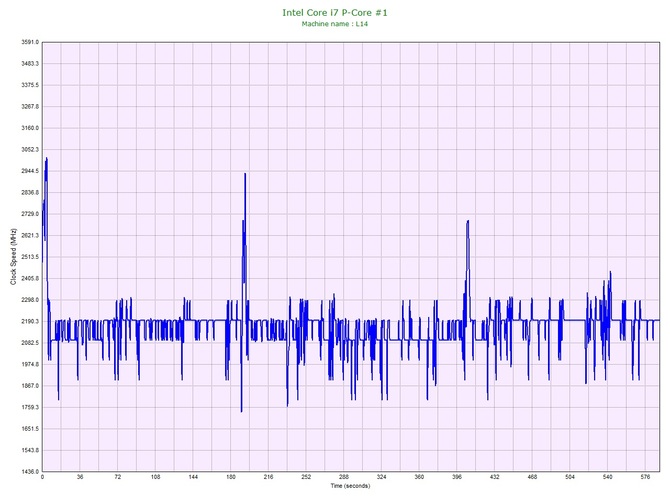Click the tall clock spike just after 180 seconds
This screenshot has height=503, width=670.
point(245,174)
